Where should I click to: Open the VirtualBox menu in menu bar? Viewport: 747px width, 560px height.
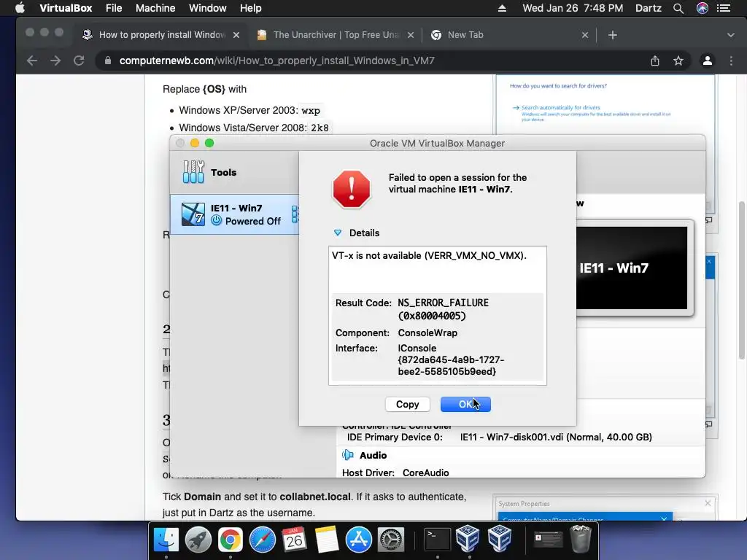click(x=66, y=8)
